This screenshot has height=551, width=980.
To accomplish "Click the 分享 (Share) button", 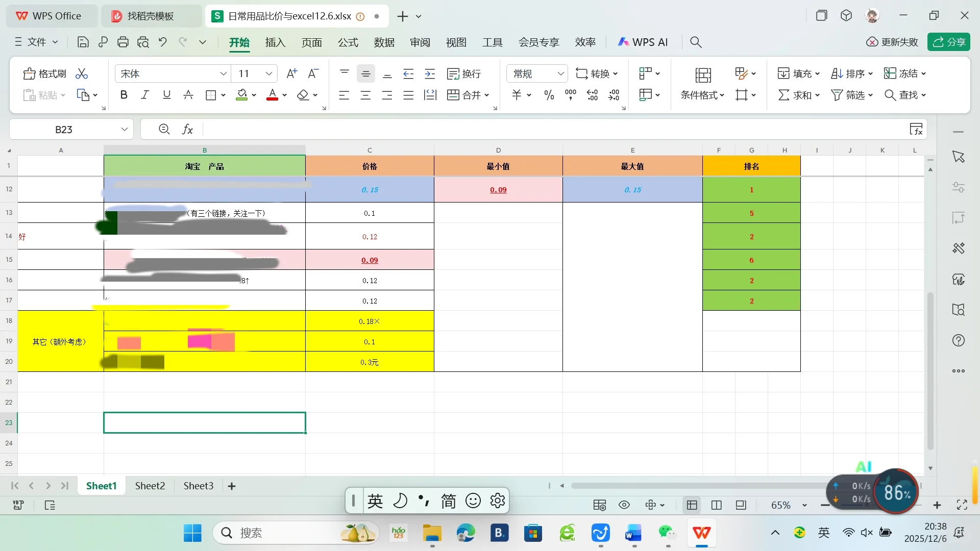I will point(949,42).
